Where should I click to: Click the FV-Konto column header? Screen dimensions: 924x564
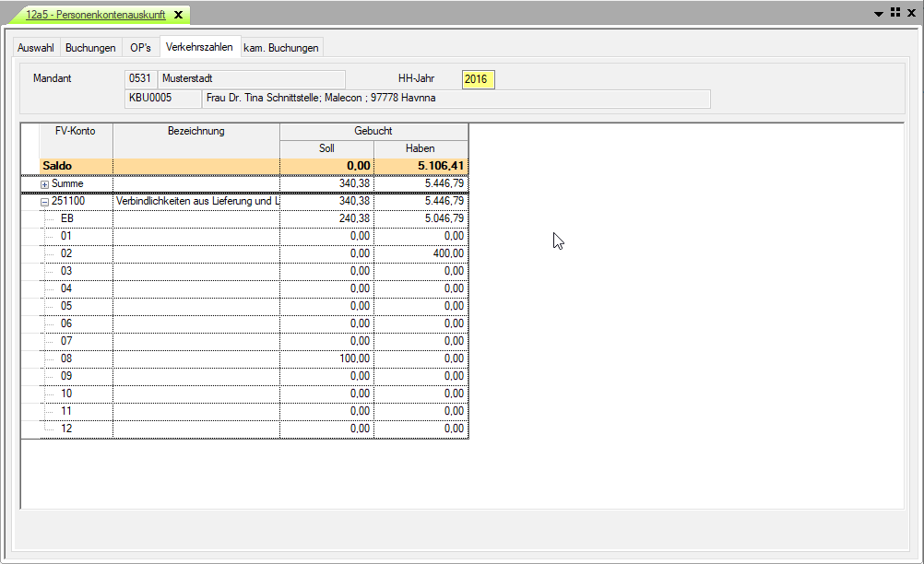click(76, 131)
